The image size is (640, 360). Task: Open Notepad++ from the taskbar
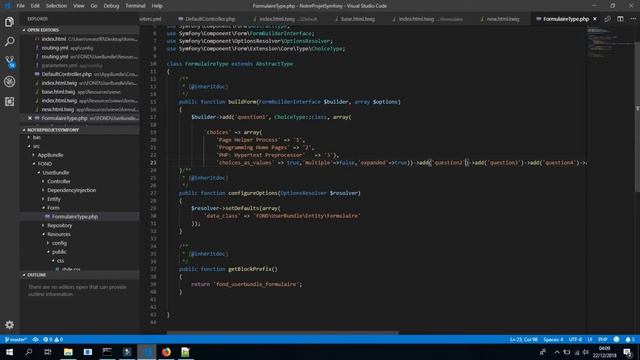[185, 352]
